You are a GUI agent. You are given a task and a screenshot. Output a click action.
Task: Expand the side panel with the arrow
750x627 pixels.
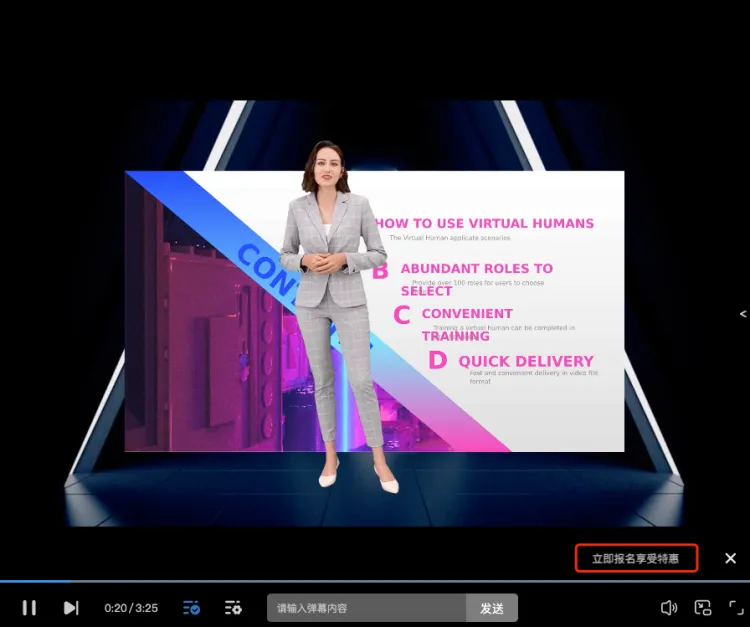(742, 314)
